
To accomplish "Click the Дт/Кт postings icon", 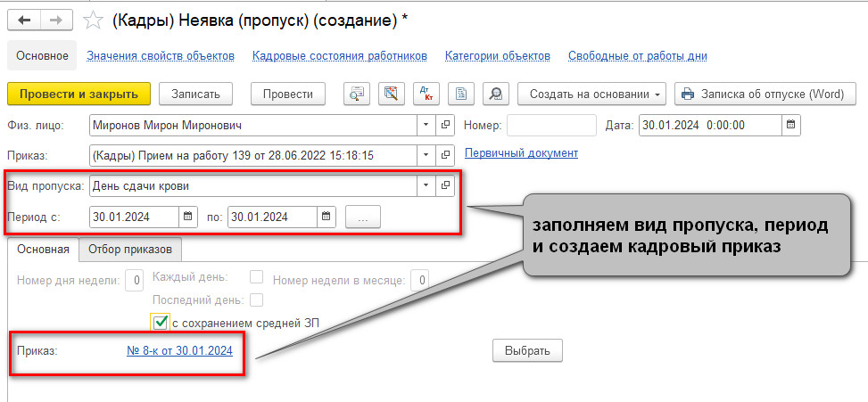I will (x=425, y=94).
